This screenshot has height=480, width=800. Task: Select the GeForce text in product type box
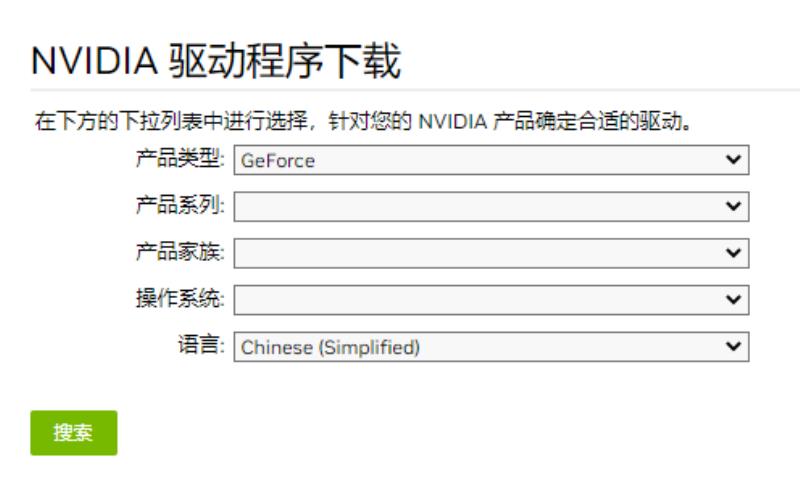pyautogui.click(x=278, y=161)
